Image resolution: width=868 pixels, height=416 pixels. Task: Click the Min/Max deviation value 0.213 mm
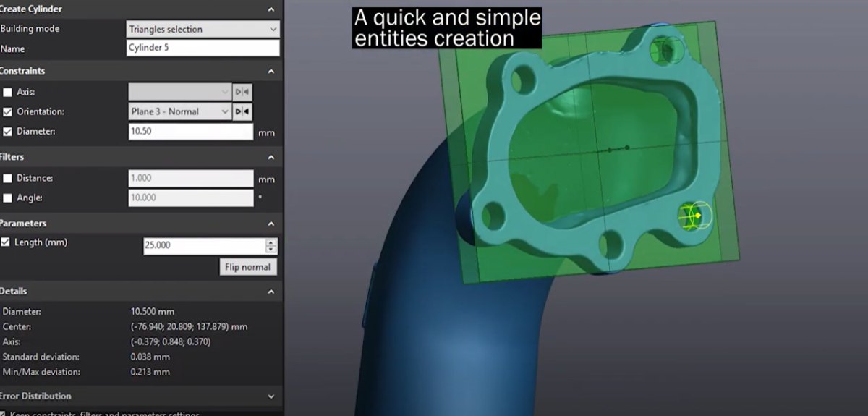coord(150,372)
